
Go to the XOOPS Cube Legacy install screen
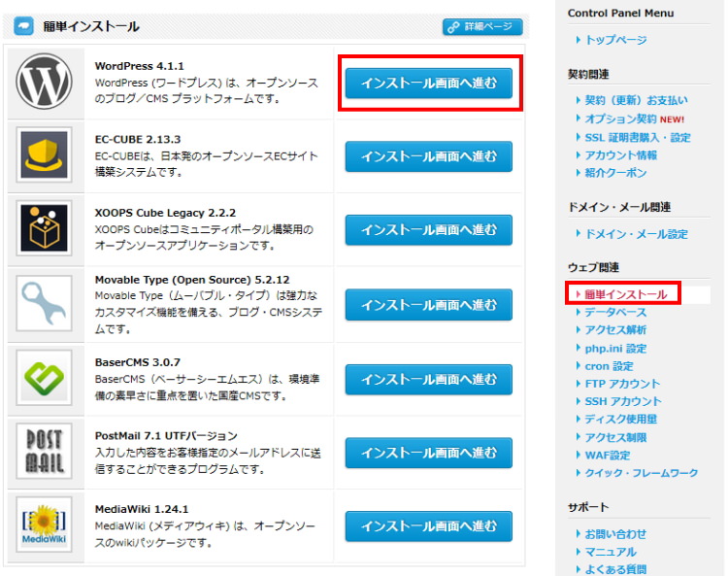(x=428, y=230)
